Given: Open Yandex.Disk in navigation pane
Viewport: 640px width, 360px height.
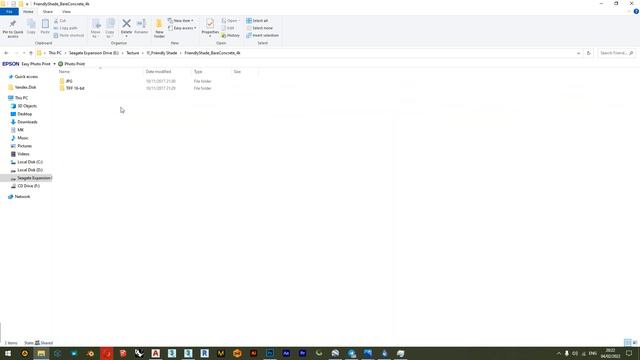Looking at the screenshot, I should point(25,87).
